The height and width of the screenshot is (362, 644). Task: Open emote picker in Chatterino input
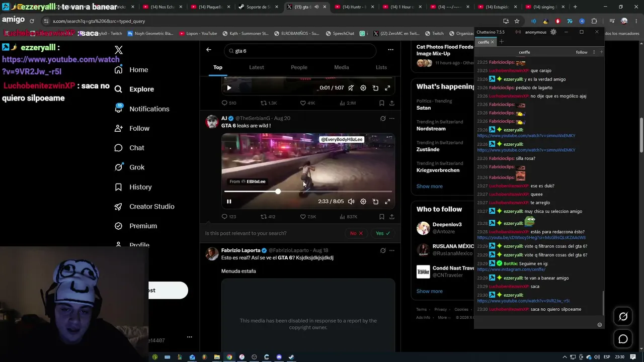pos(599,325)
